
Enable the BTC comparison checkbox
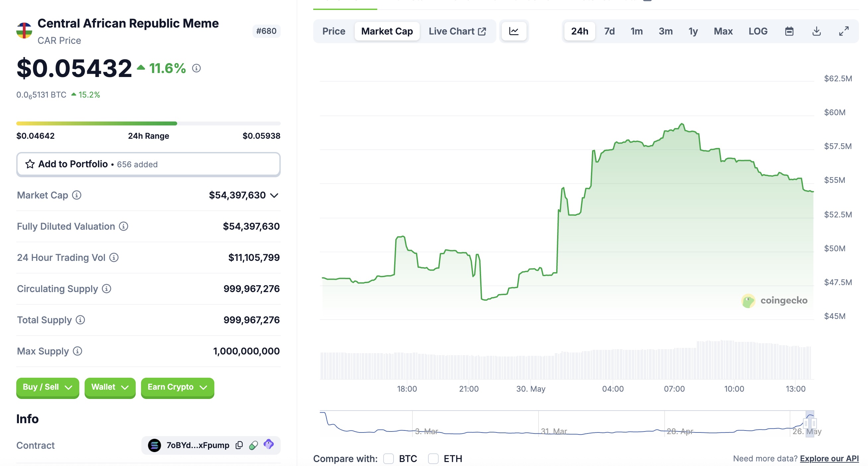(389, 458)
